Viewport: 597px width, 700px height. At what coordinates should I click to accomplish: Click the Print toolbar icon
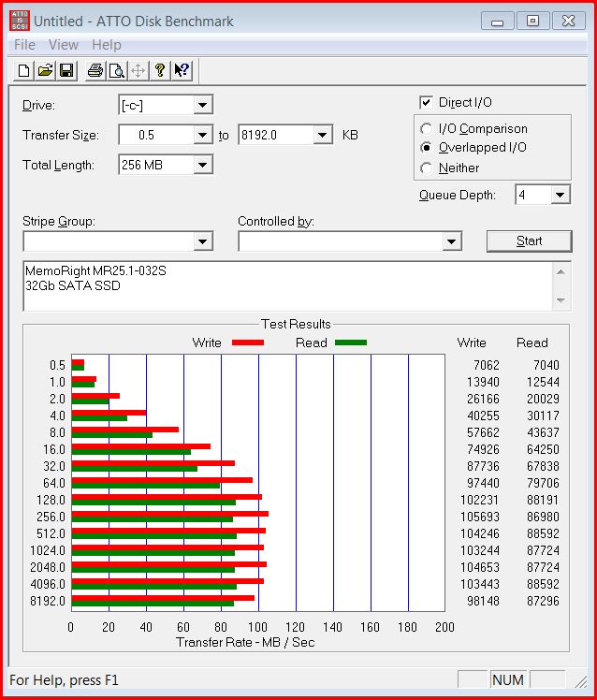pyautogui.click(x=95, y=70)
